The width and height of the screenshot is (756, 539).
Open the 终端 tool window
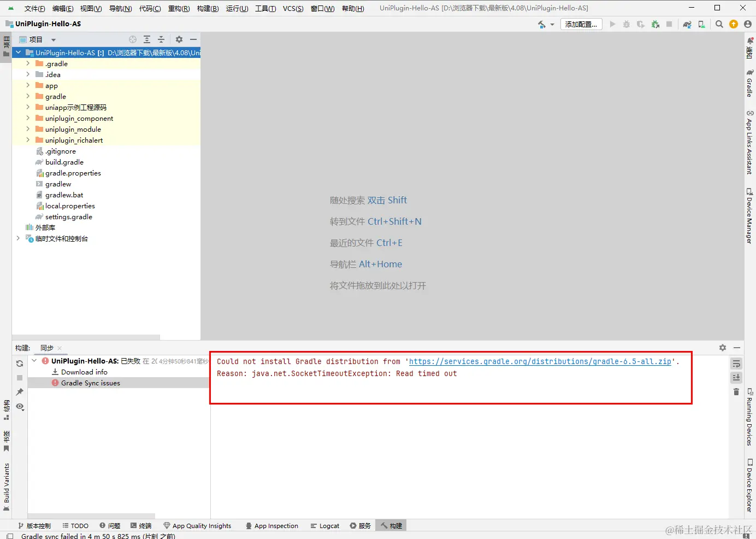pos(141,526)
